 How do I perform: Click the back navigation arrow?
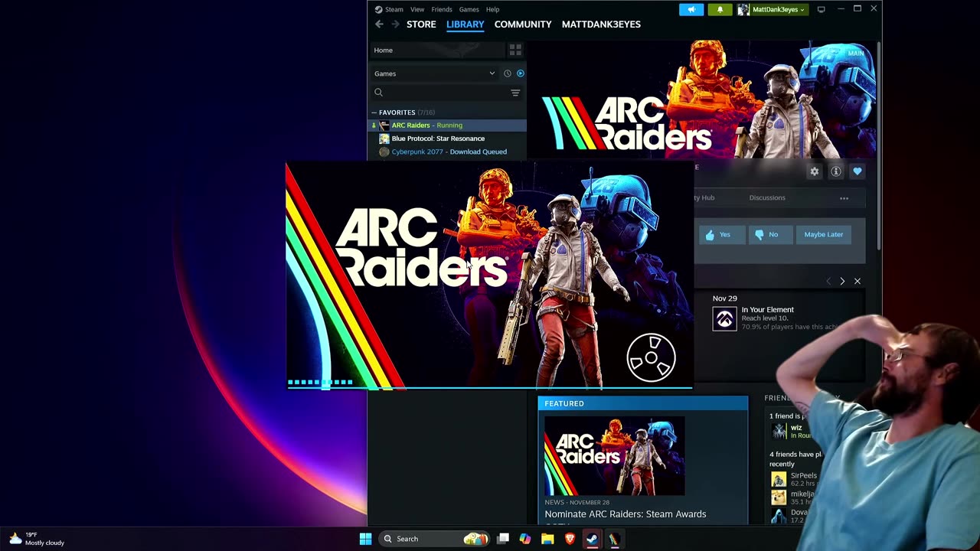(x=379, y=24)
